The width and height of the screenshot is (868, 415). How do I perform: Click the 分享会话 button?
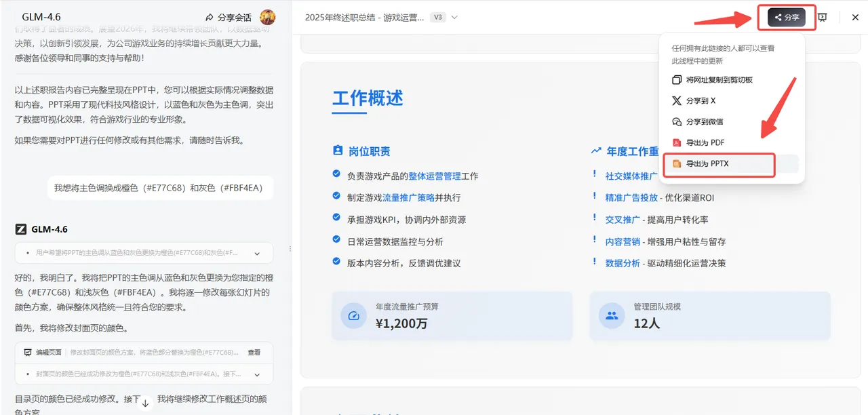[x=229, y=18]
